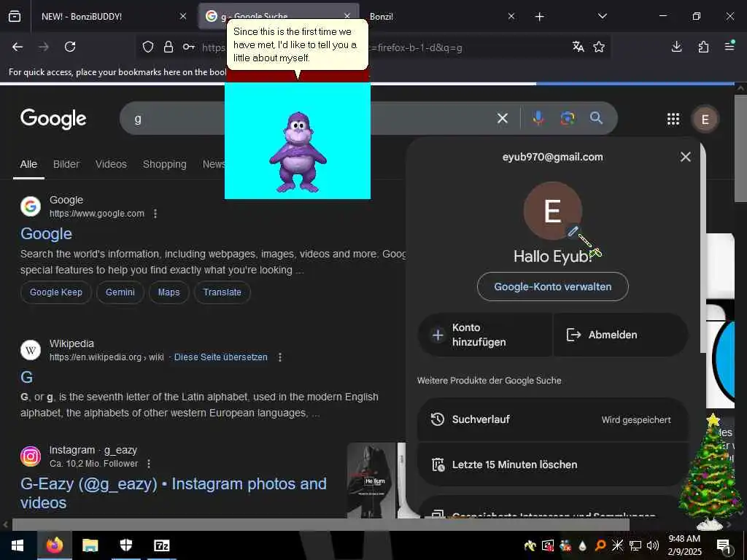The height and width of the screenshot is (560, 747).
Task: Click the horizontal scrollbar at page bottom
Action: (321, 524)
